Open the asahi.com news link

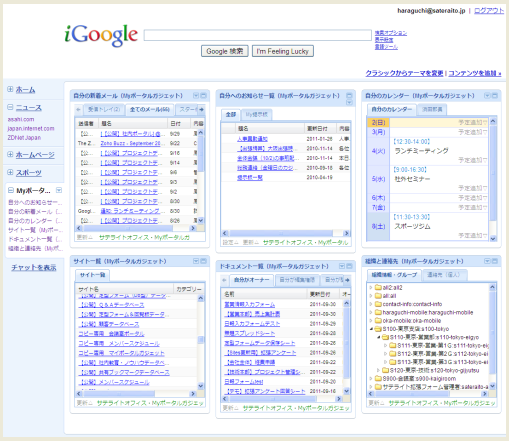pyautogui.click(x=21, y=119)
